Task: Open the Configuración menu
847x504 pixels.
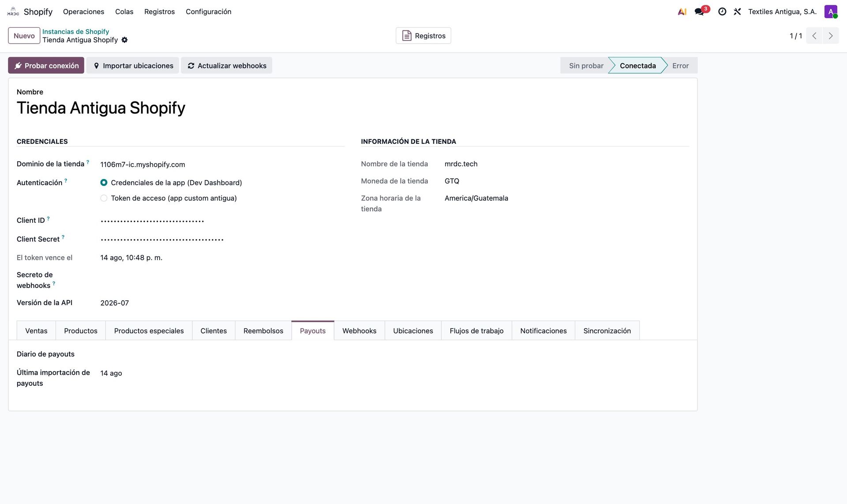Action: (208, 12)
